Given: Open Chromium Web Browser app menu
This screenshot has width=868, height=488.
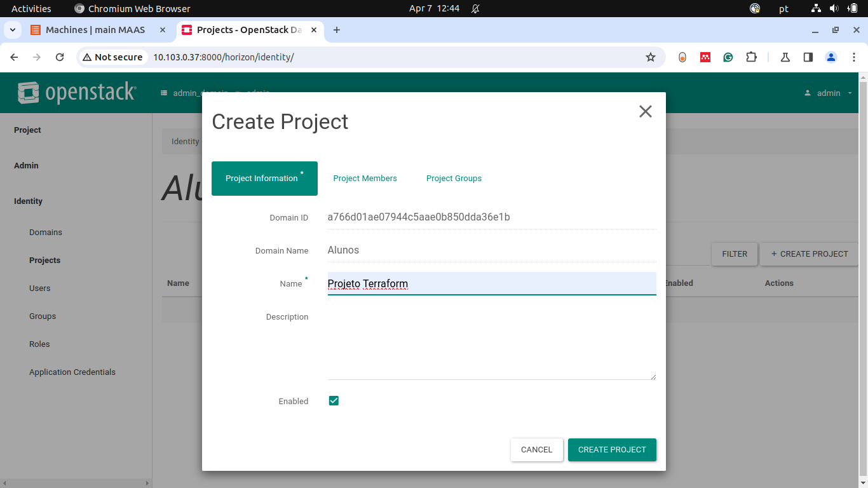Looking at the screenshot, I should [132, 8].
